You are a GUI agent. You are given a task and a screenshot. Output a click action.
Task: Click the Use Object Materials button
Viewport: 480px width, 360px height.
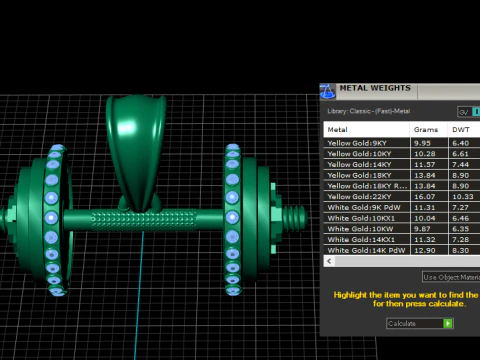click(x=451, y=277)
